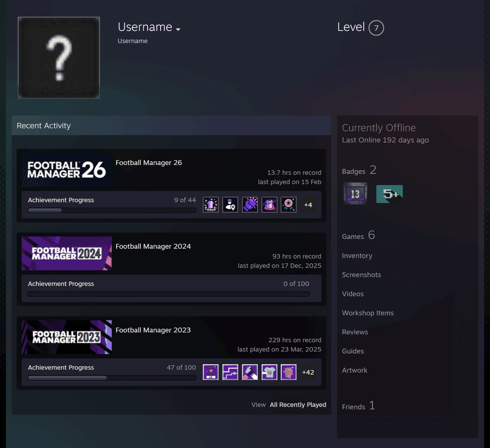Expand the Username dropdown arrow
The height and width of the screenshot is (448, 490).
click(x=178, y=29)
